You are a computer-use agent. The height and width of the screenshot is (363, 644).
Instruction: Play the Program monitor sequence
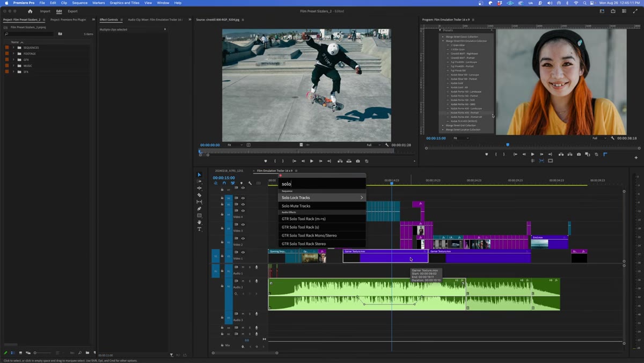(532, 154)
